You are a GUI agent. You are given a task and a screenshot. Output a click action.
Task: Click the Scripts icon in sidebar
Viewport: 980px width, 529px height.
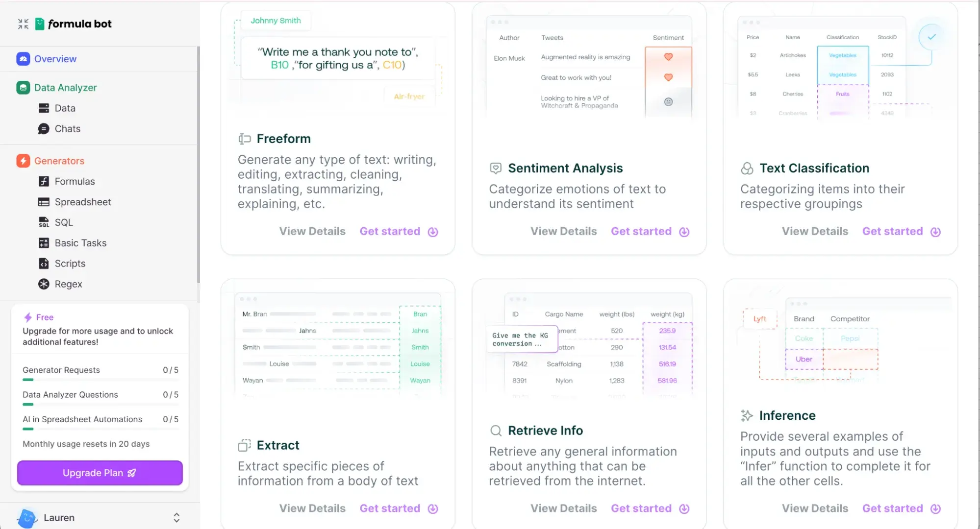click(x=44, y=263)
